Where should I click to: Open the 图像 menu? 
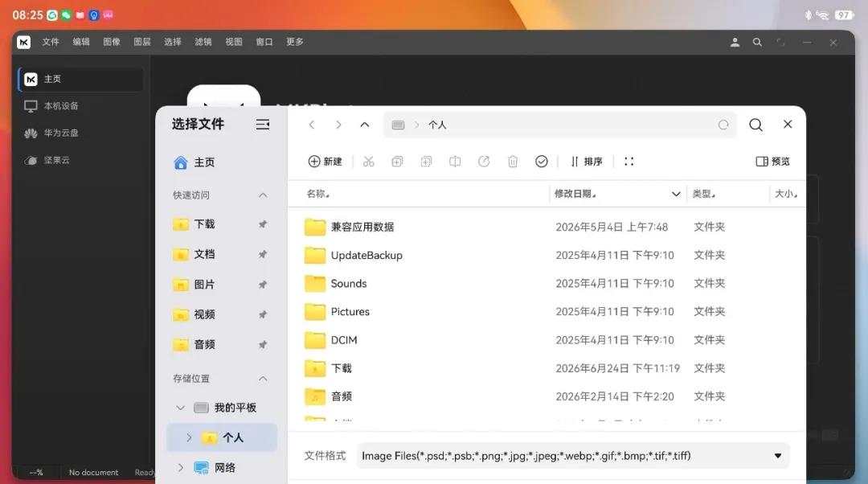(111, 42)
